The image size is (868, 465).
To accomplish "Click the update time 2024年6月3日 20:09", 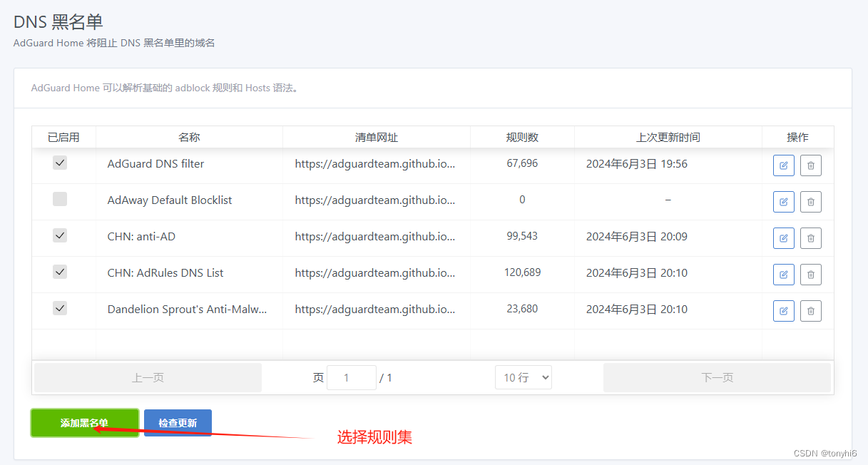I will (x=637, y=236).
